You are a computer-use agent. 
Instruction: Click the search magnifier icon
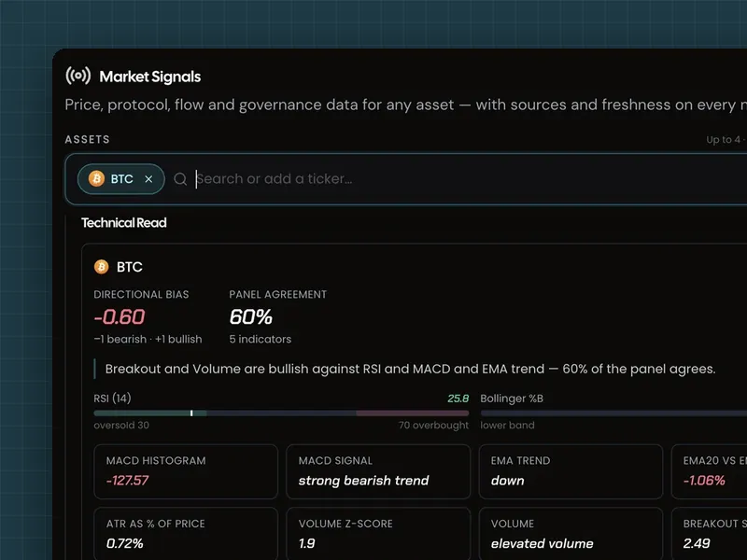click(180, 179)
